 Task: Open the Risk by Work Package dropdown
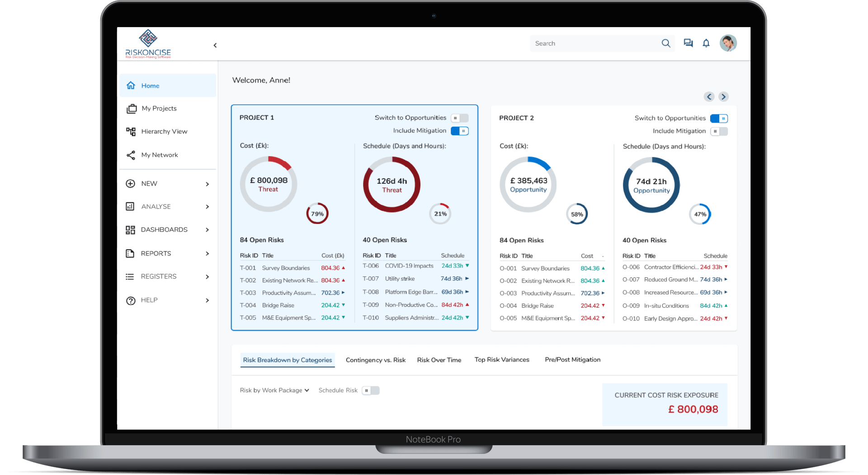tap(274, 390)
